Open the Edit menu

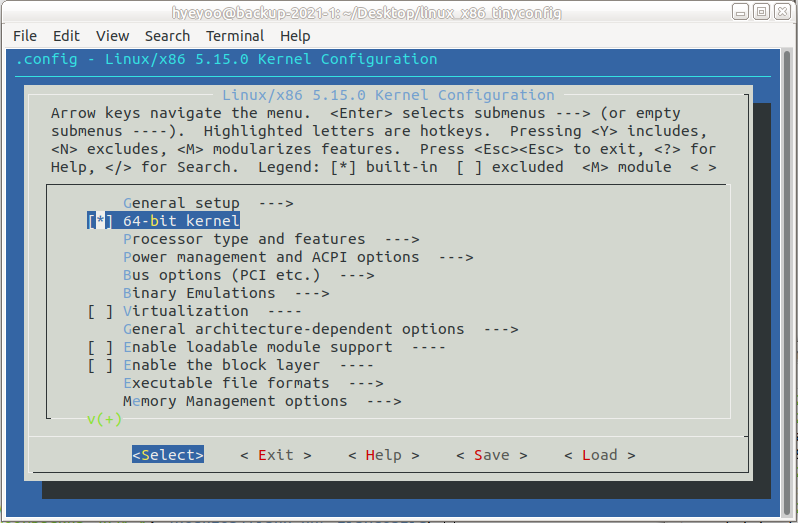[x=66, y=36]
